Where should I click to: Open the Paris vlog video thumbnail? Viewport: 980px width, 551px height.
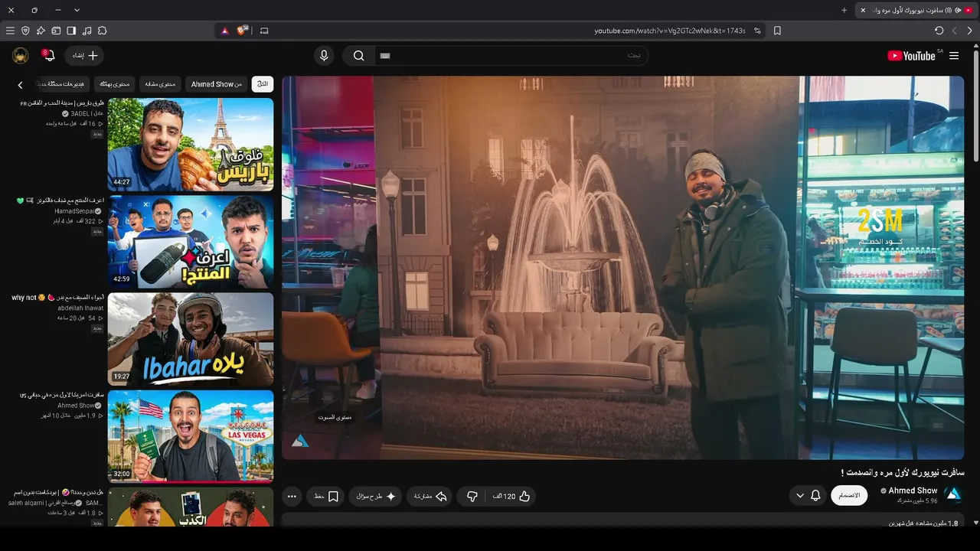pos(191,144)
